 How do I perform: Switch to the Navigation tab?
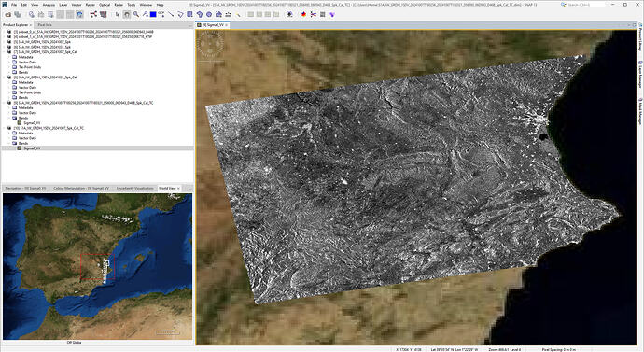pyautogui.click(x=25, y=188)
